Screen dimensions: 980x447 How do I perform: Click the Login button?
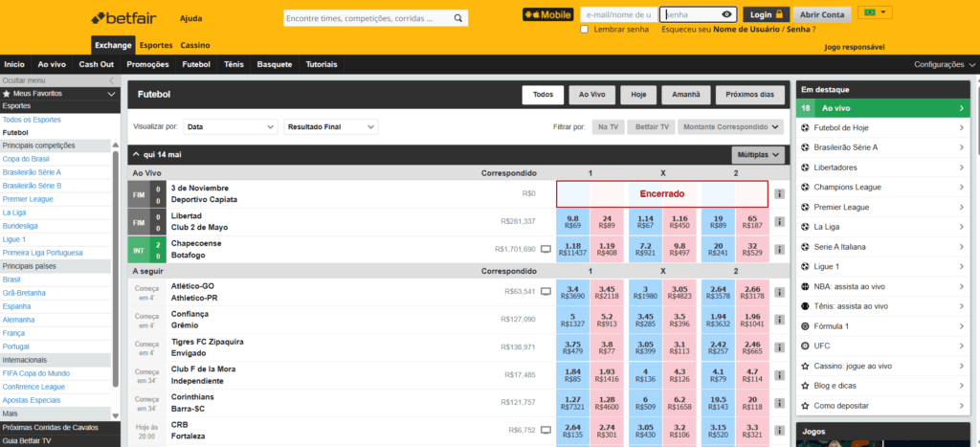point(767,14)
